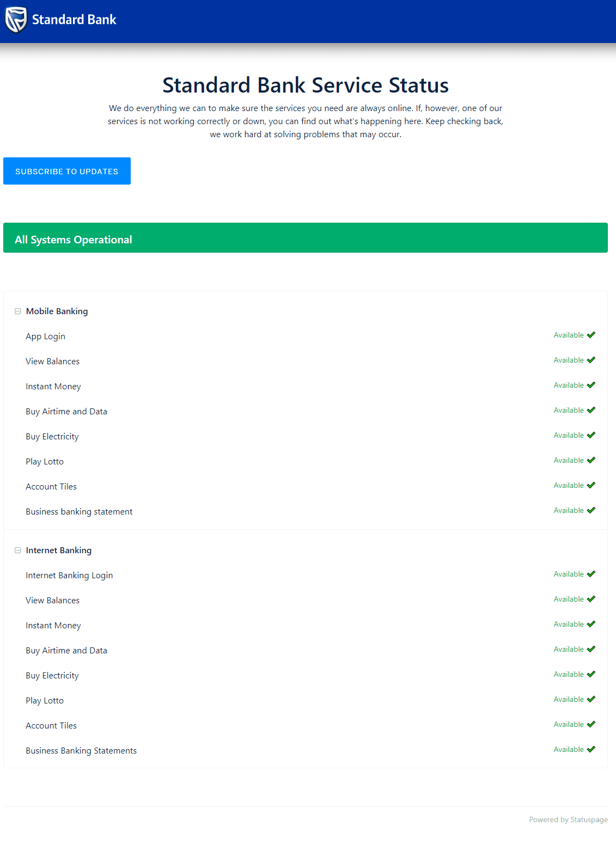616x863 pixels.
Task: Collapse the Internet Banking group
Action: (17, 550)
